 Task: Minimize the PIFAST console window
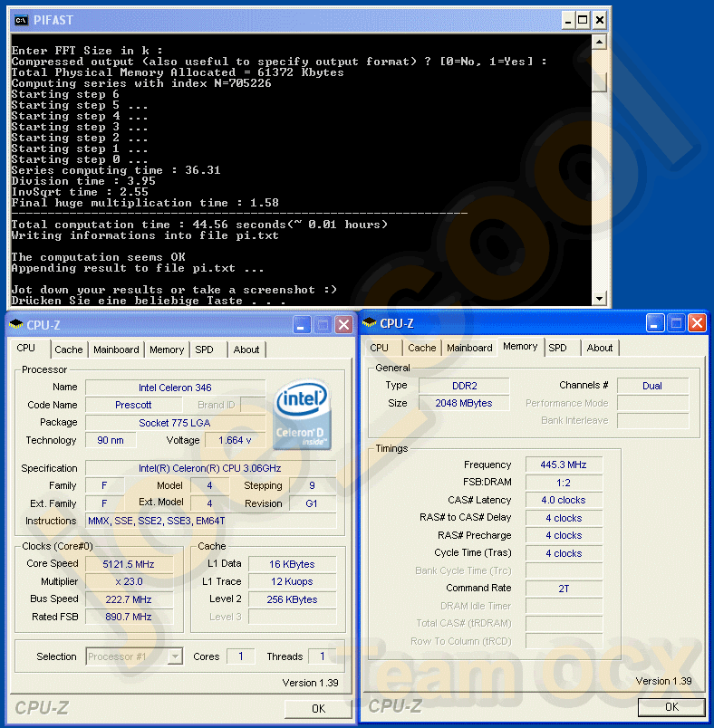(x=568, y=21)
